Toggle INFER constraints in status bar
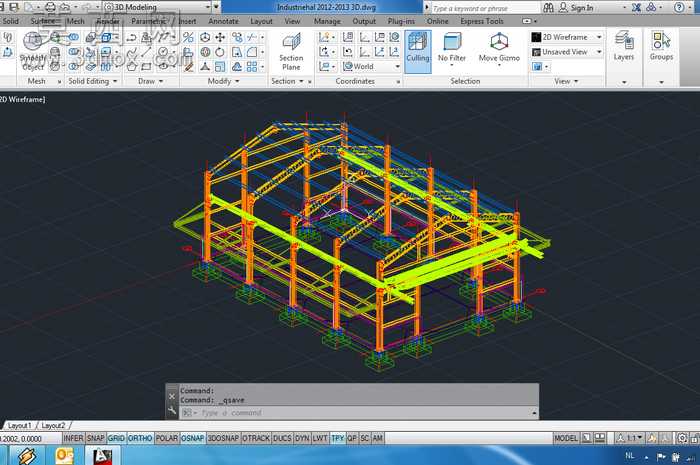Viewport: 700px width, 465px height. tap(73, 438)
